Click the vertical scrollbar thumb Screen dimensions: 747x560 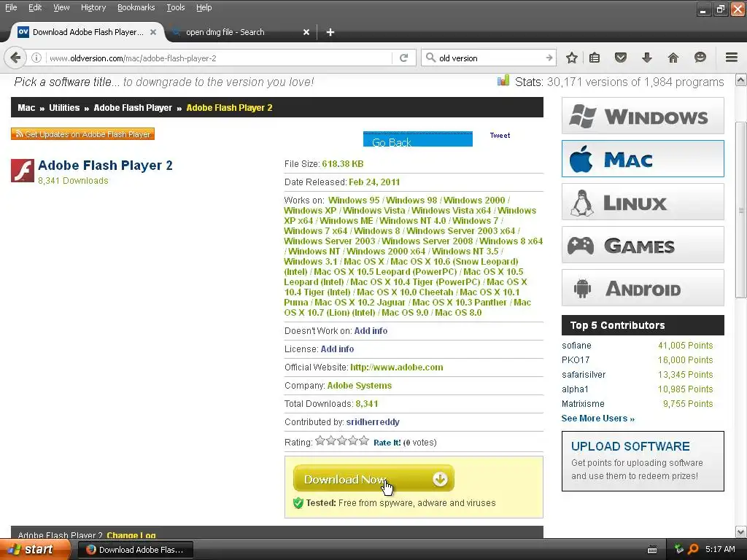[x=741, y=210]
